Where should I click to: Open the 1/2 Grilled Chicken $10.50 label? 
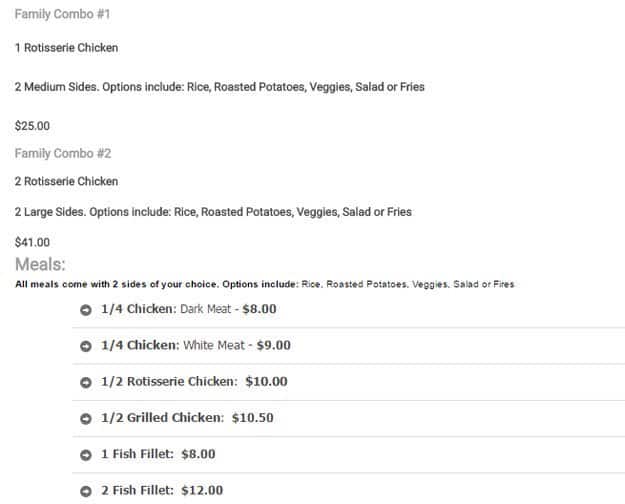click(187, 418)
